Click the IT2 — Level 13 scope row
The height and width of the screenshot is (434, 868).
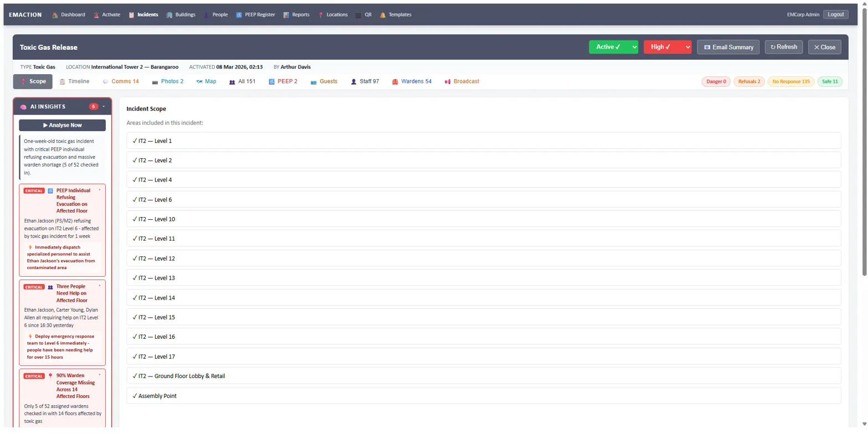tap(483, 278)
